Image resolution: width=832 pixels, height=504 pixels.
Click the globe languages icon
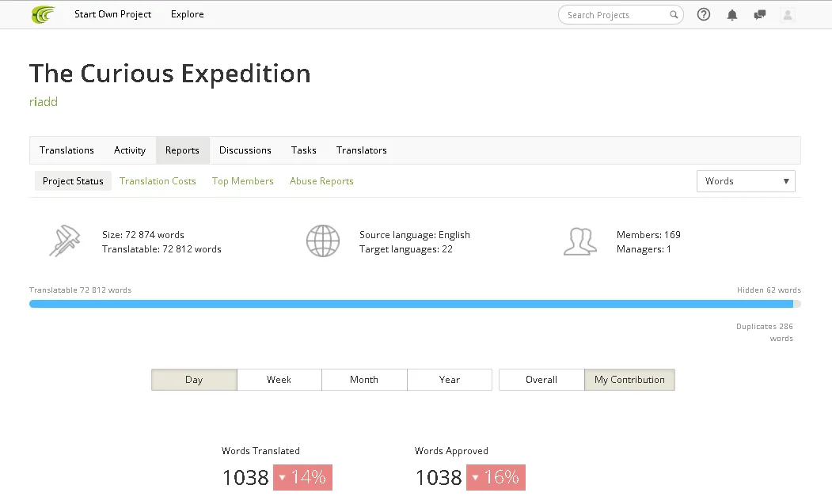point(323,241)
